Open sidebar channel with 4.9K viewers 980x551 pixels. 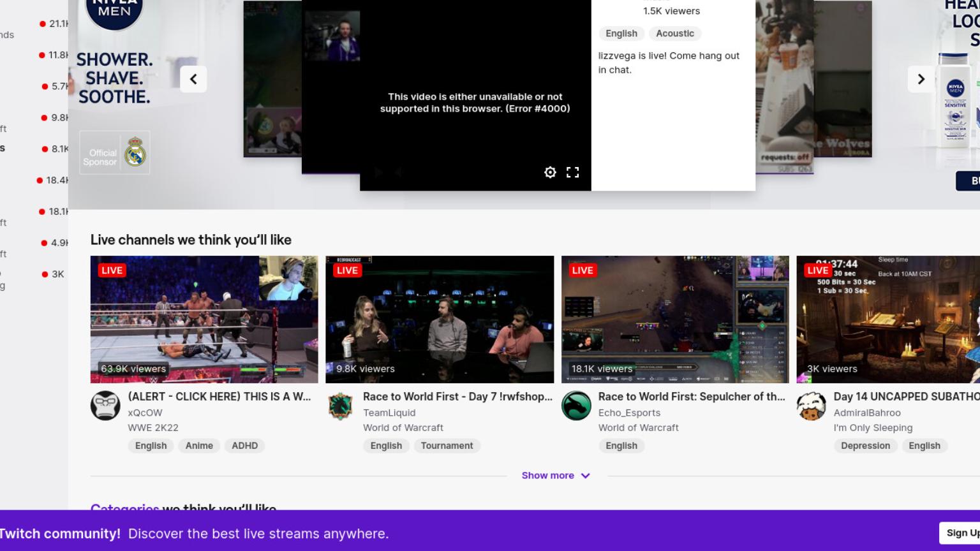click(55, 243)
